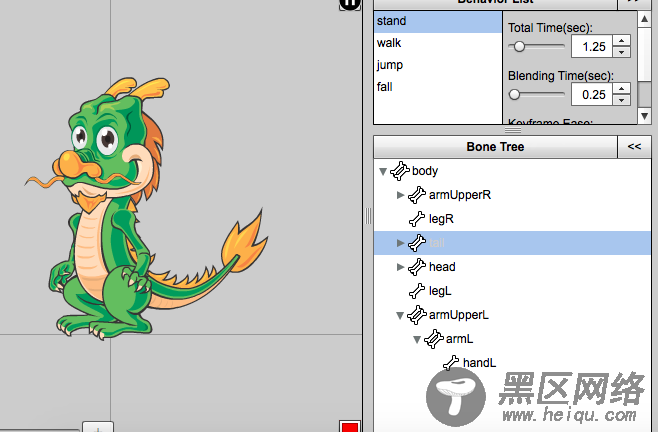Adjust the Total Time slider handle

coord(519,47)
